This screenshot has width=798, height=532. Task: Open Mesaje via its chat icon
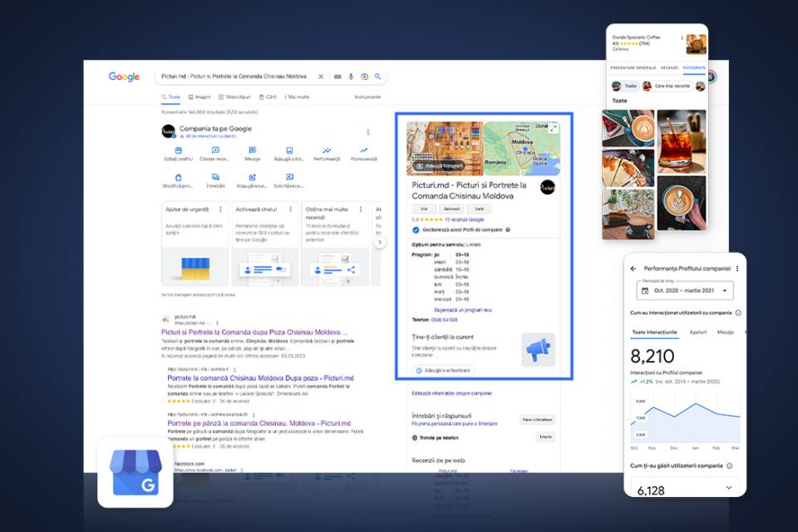coord(251,149)
